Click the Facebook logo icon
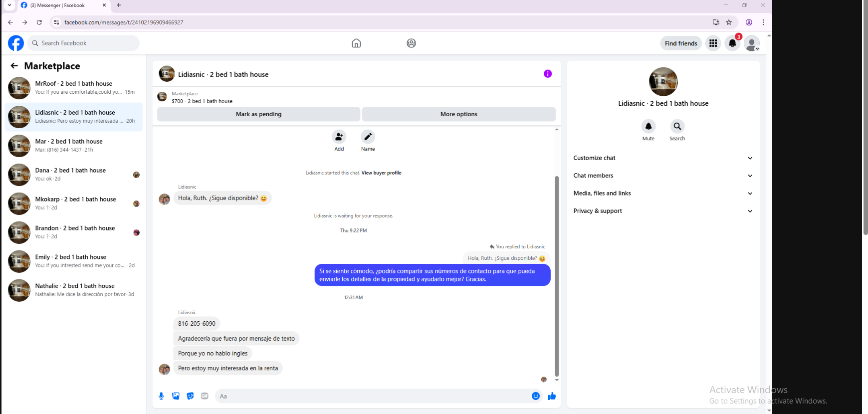The height and width of the screenshot is (414, 868). [x=16, y=43]
